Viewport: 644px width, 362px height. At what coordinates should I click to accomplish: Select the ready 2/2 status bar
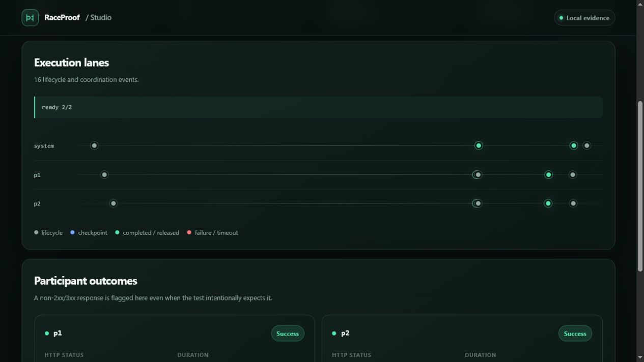coord(318,107)
